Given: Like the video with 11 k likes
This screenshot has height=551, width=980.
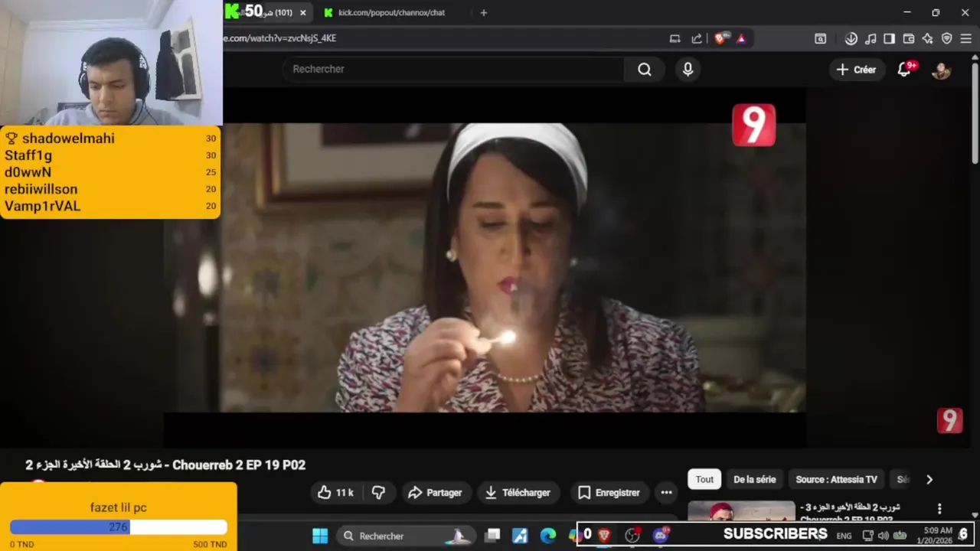Looking at the screenshot, I should (335, 493).
